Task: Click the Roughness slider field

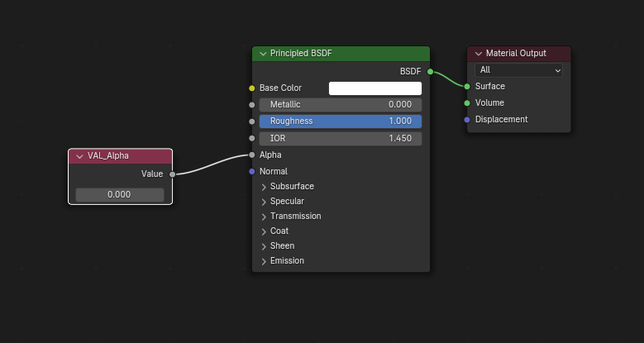Action: [x=341, y=121]
